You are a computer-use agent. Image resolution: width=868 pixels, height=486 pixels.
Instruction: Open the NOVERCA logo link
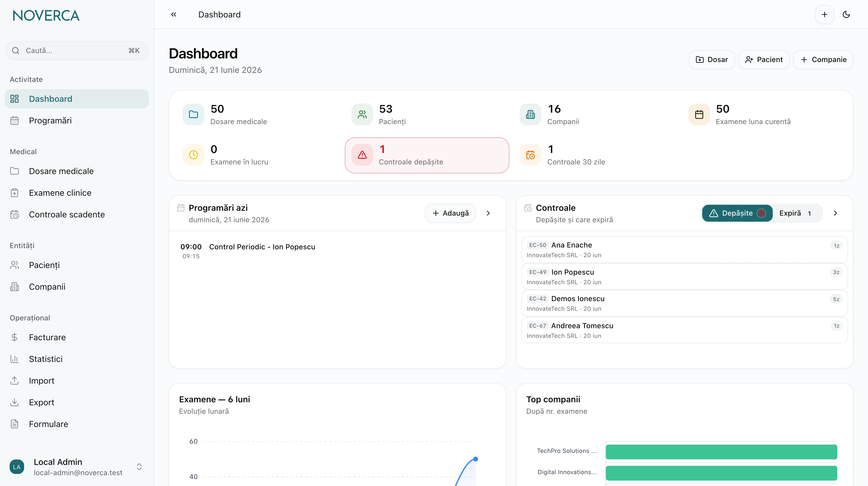46,15
